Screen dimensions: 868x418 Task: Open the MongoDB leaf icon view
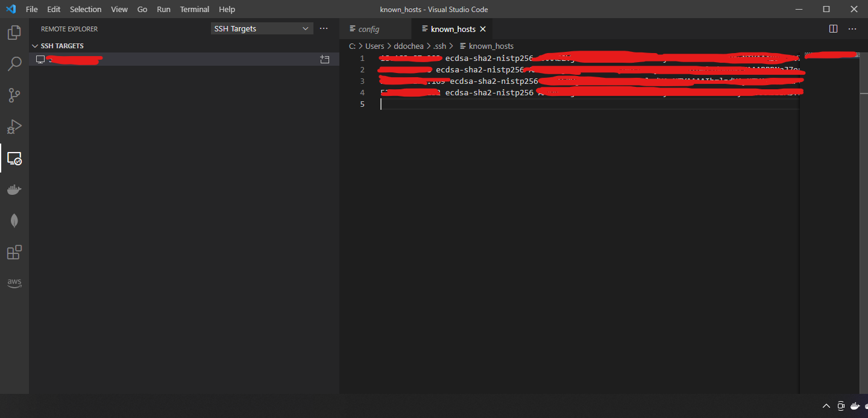coord(14,221)
